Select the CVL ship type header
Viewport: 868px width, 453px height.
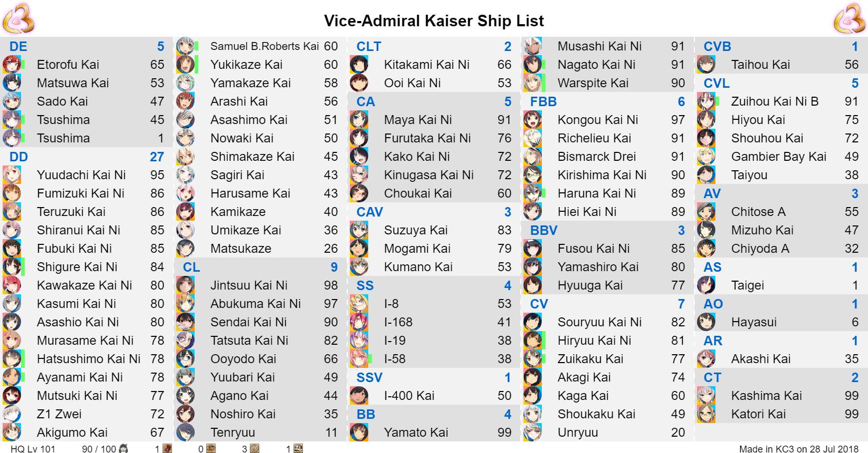click(781, 83)
